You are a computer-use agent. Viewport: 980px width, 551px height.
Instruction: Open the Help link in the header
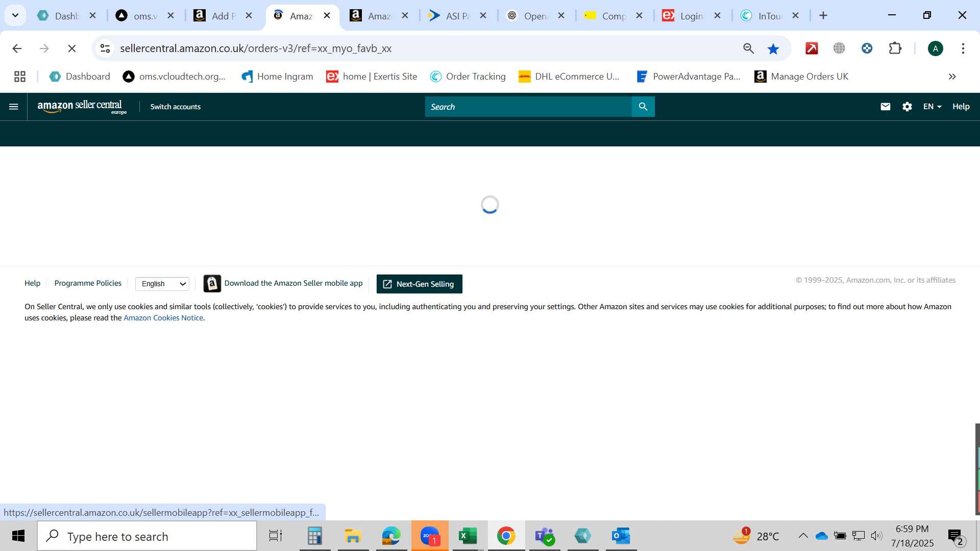coord(961,107)
